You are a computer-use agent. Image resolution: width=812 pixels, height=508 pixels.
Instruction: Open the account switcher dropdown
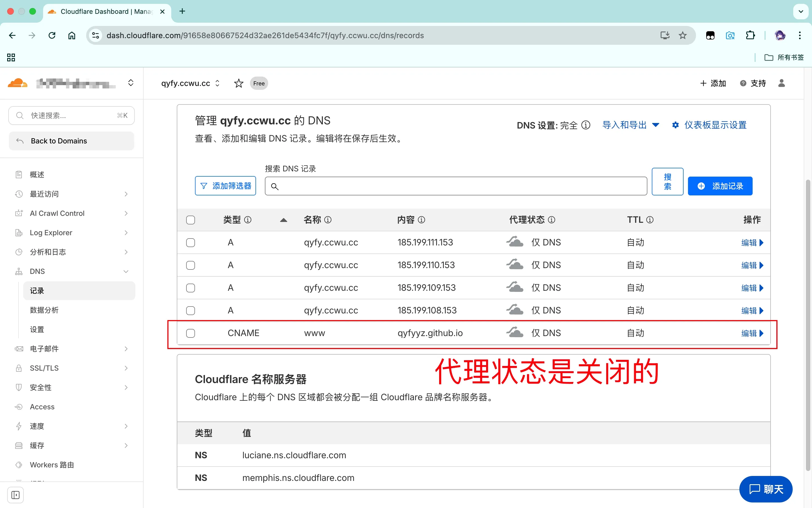131,83
